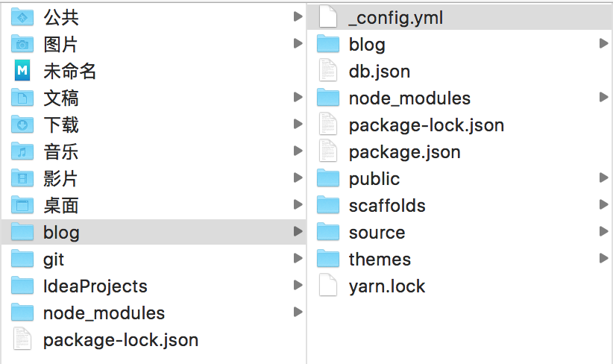Select the git folder
Screen dimensions: 613x364
54,259
